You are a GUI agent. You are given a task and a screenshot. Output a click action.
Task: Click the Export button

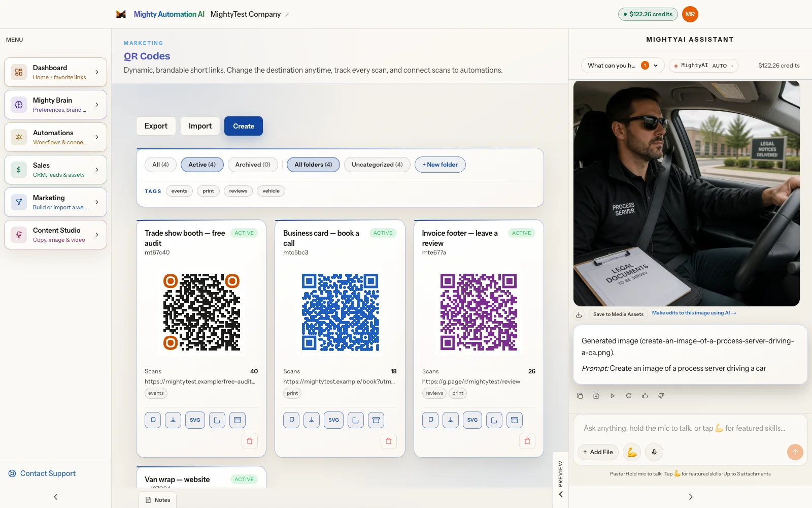[156, 126]
